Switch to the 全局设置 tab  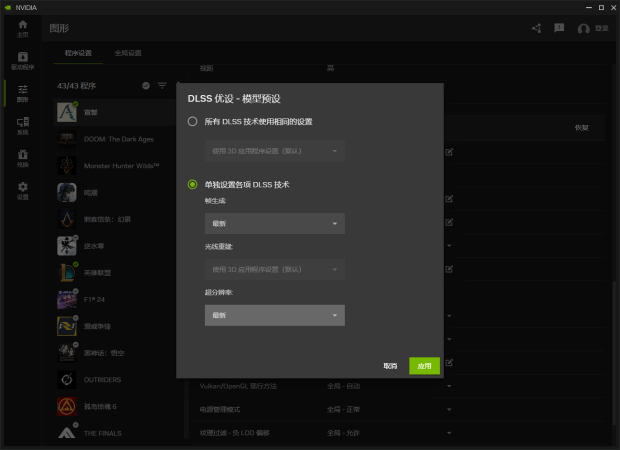128,53
